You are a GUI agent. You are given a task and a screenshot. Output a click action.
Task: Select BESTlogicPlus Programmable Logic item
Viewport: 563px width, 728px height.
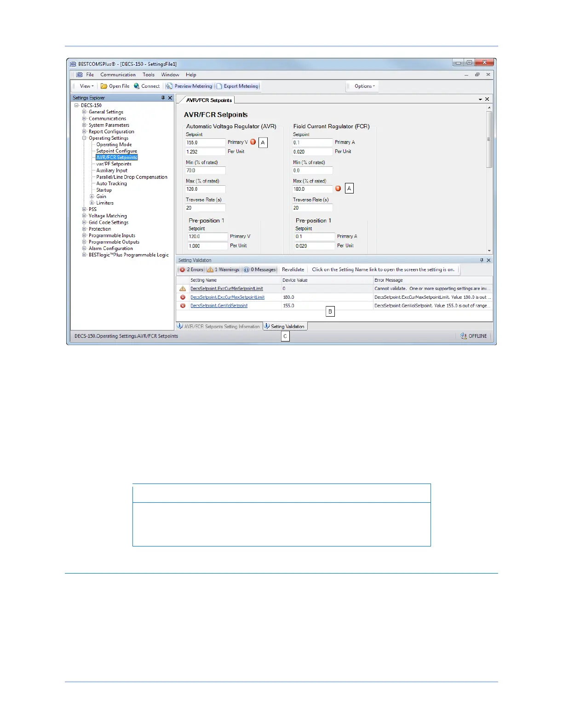[129, 255]
